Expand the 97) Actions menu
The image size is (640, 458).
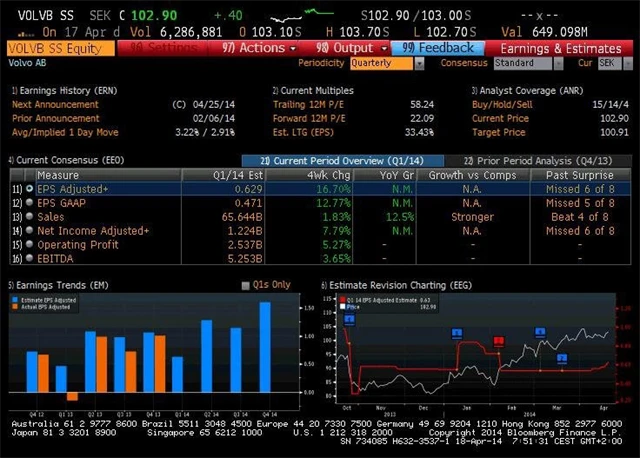[x=259, y=48]
